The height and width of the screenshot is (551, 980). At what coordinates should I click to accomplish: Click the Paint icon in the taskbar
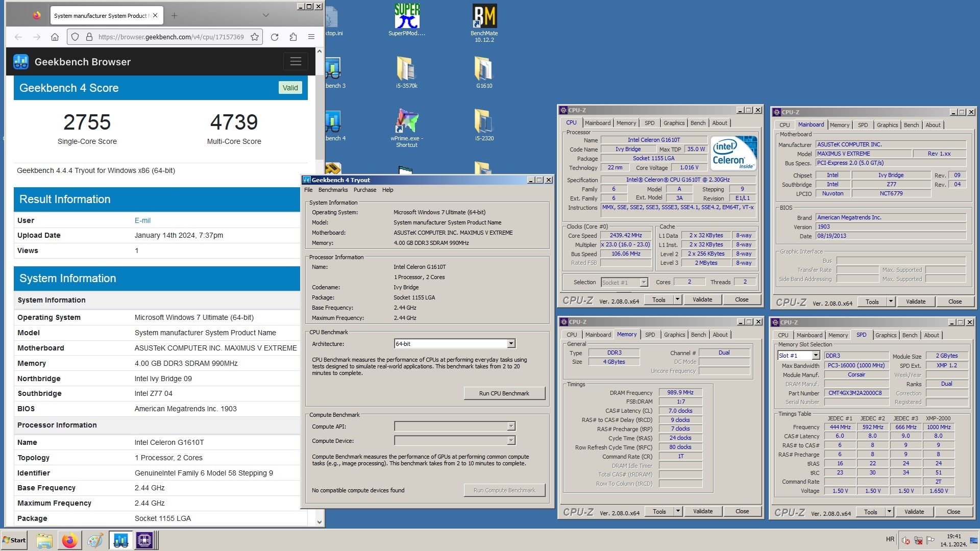coord(95,540)
